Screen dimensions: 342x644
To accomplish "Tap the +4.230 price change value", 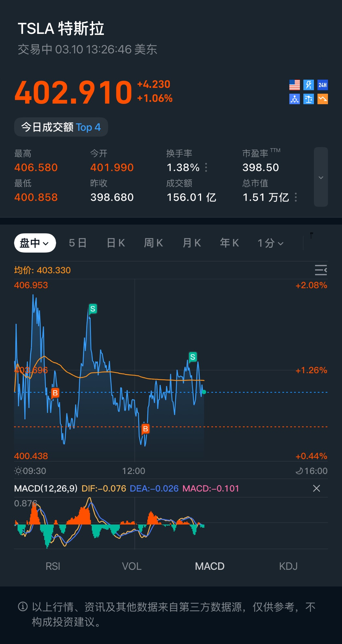I will tap(154, 84).
